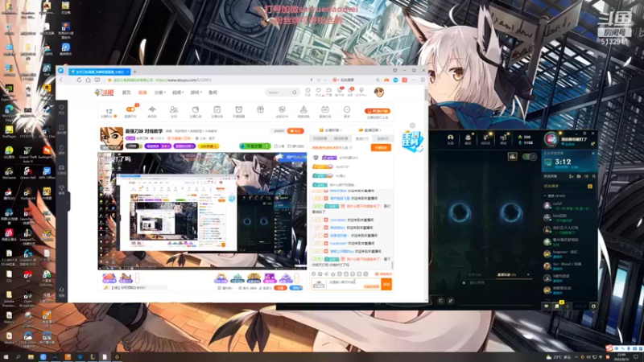Click the search magnifier in Douyu header
This screenshot has height=362, width=644.
[295, 93]
